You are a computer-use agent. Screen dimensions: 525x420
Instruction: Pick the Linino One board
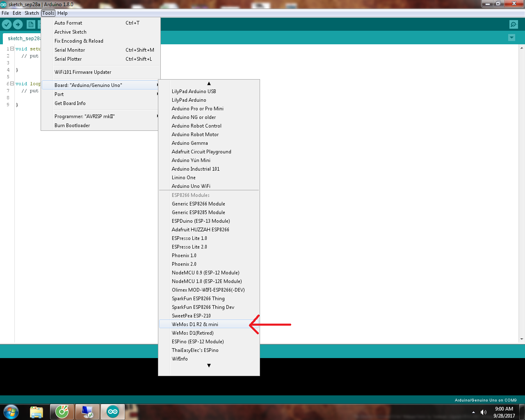[209, 178]
